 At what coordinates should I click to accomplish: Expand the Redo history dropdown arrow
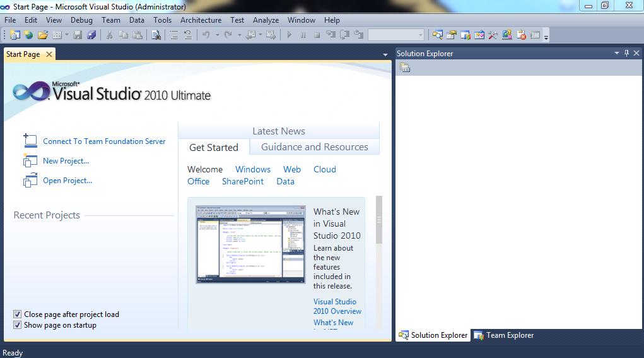[x=240, y=35]
